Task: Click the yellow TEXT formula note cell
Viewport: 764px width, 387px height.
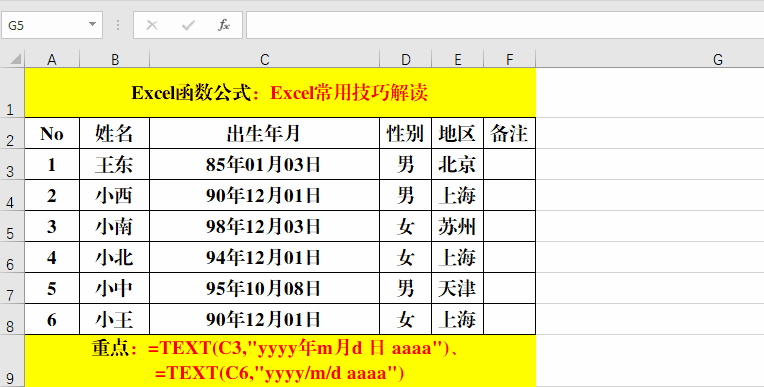Action: [280, 361]
